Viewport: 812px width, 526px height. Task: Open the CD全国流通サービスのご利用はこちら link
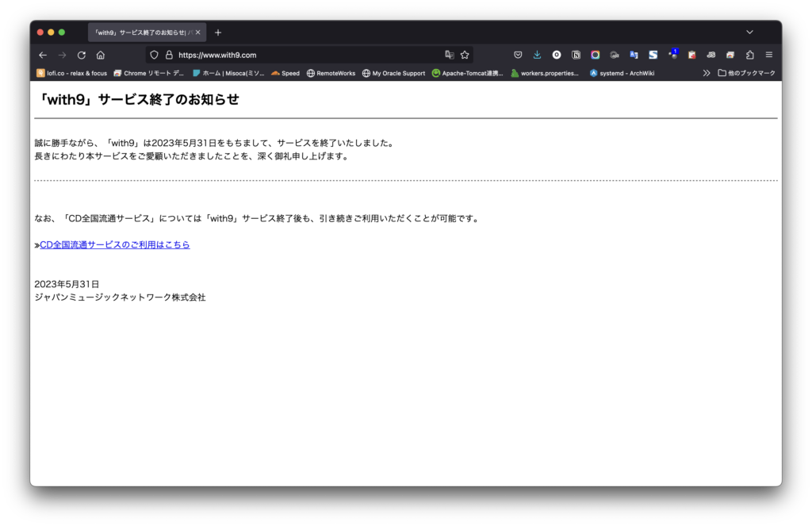(x=115, y=245)
